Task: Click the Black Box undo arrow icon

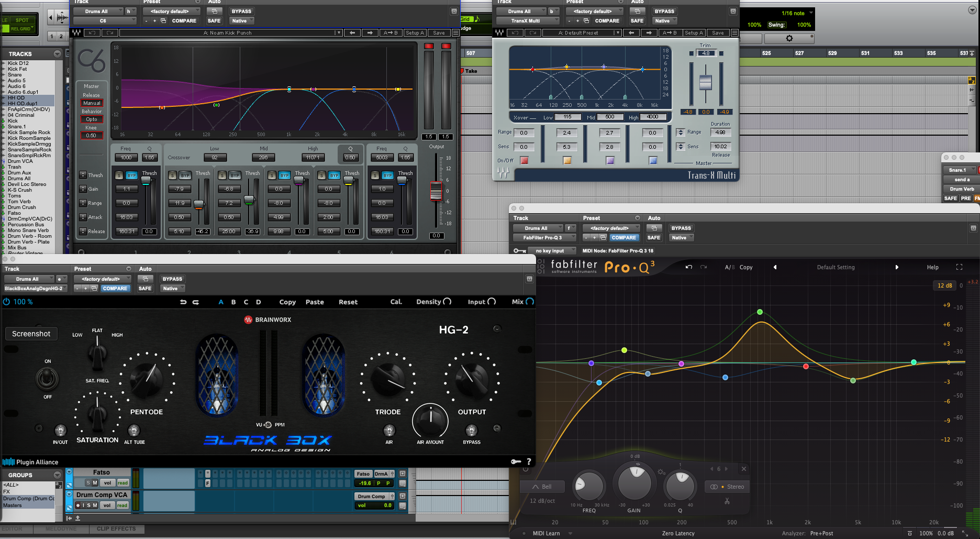Action: coord(183,302)
